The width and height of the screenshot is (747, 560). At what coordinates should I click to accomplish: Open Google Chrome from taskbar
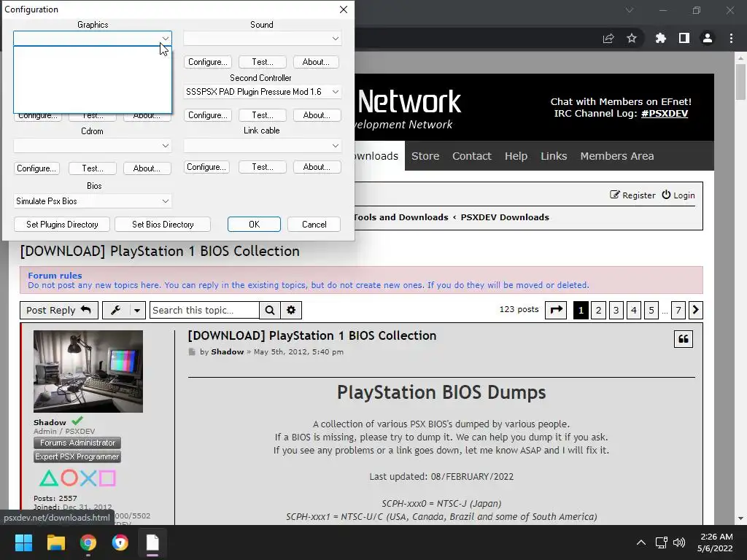point(88,542)
